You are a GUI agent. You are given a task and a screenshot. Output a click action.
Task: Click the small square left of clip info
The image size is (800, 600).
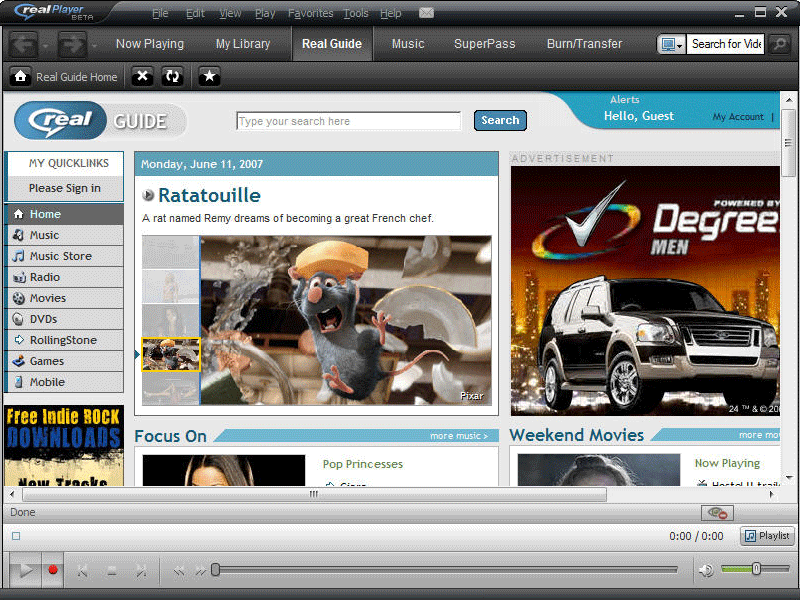click(x=16, y=536)
